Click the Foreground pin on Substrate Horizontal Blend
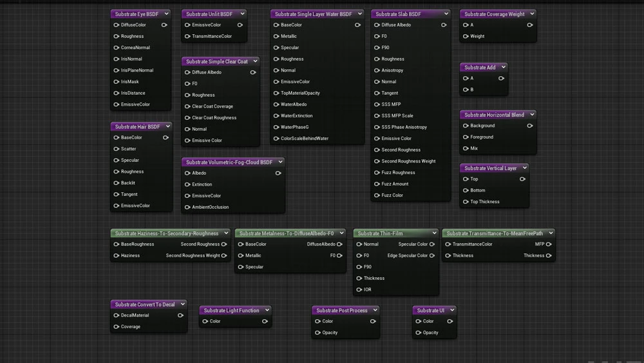This screenshot has height=363, width=644. click(x=466, y=137)
